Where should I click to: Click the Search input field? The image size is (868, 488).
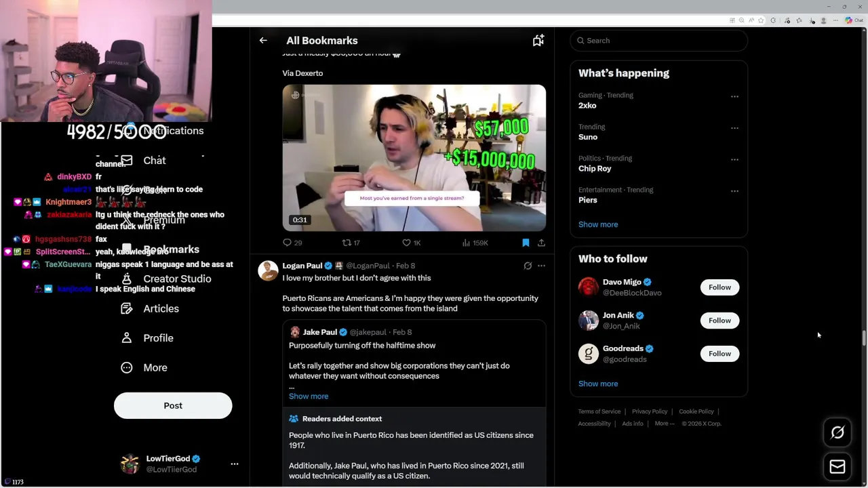(659, 41)
